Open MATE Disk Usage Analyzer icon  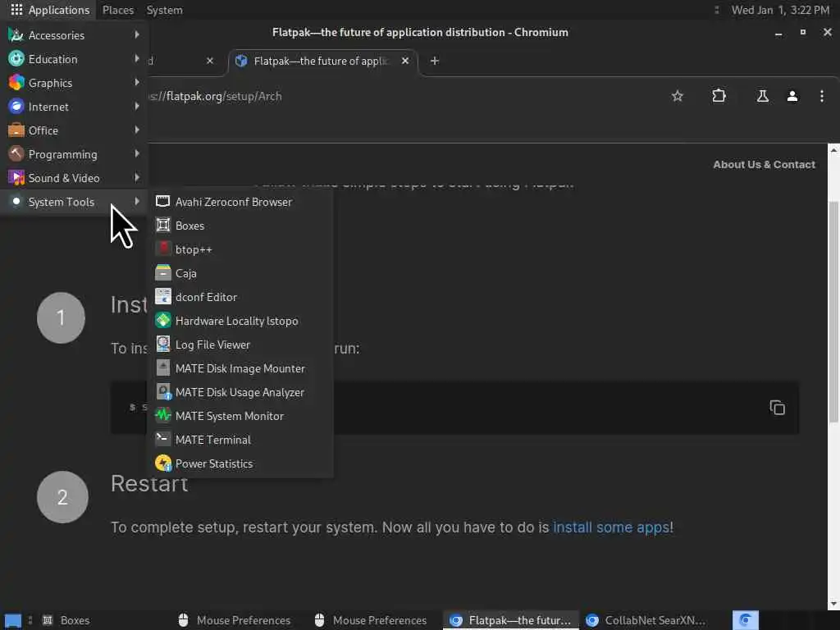point(163,391)
